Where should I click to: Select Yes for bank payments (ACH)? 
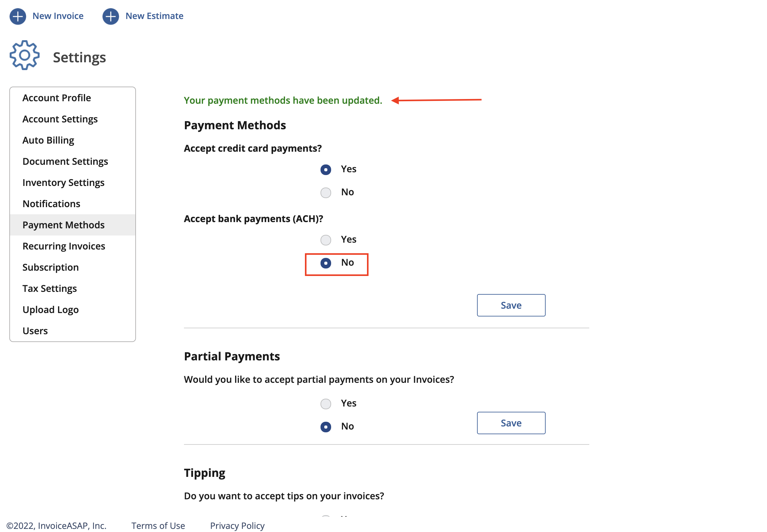pyautogui.click(x=326, y=240)
